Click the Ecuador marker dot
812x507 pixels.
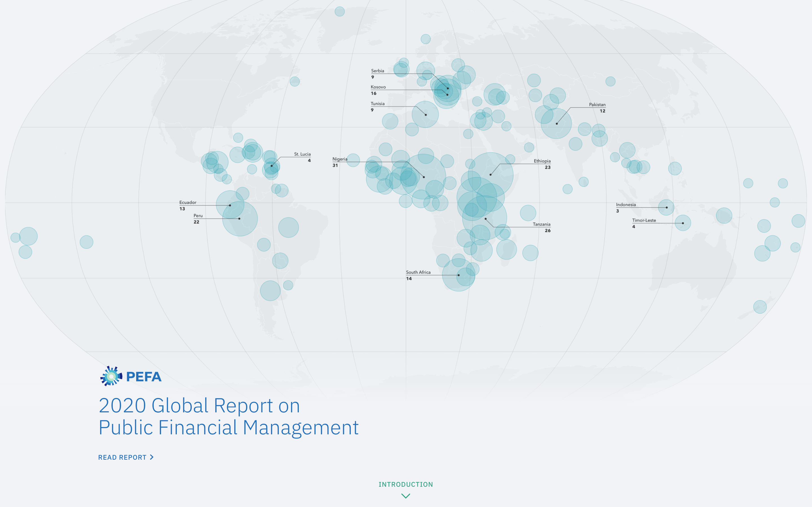coord(230,205)
